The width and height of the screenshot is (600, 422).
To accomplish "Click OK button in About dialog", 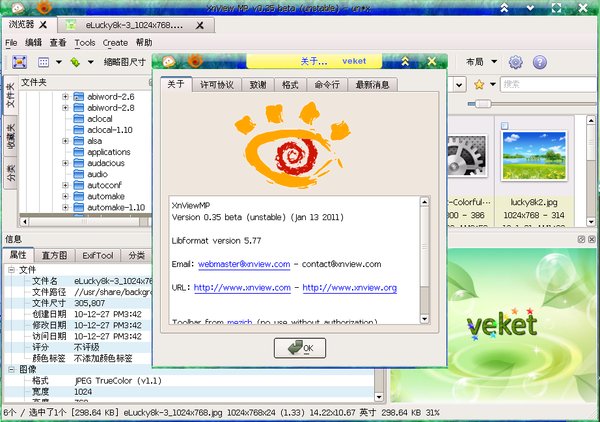I will pyautogui.click(x=300, y=348).
